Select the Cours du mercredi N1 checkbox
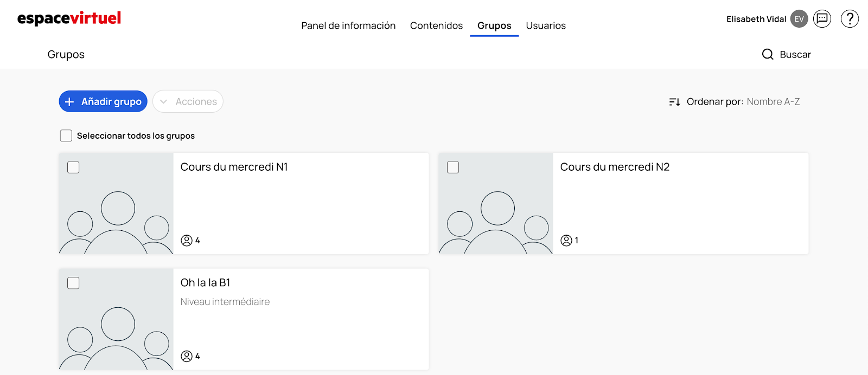 [73, 167]
